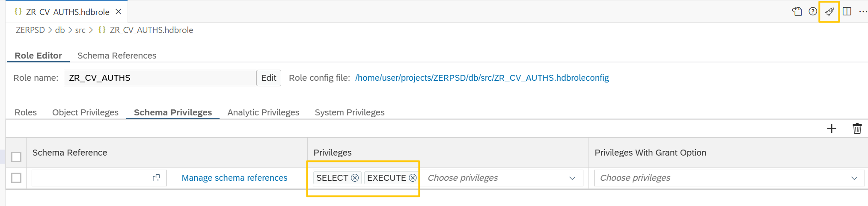
Task: Open the Object Privileges tab
Action: coord(85,112)
